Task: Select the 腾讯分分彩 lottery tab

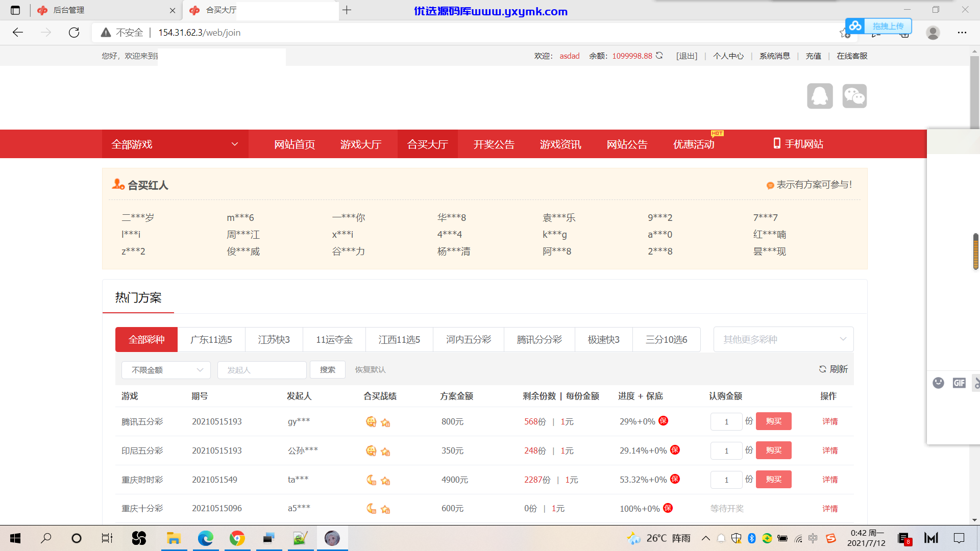Action: [x=539, y=339]
